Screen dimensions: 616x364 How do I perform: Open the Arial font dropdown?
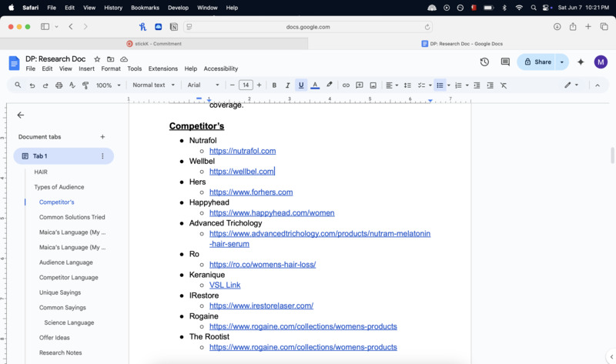point(203,85)
